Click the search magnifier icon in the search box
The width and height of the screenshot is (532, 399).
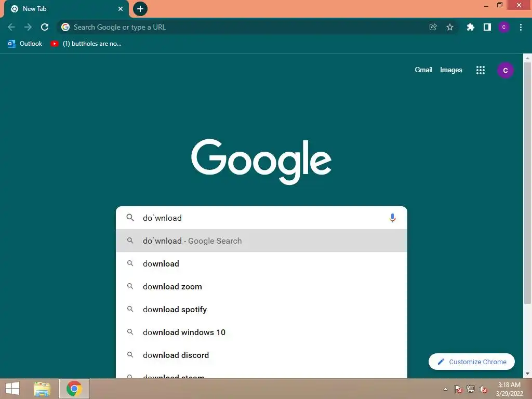[x=130, y=218]
